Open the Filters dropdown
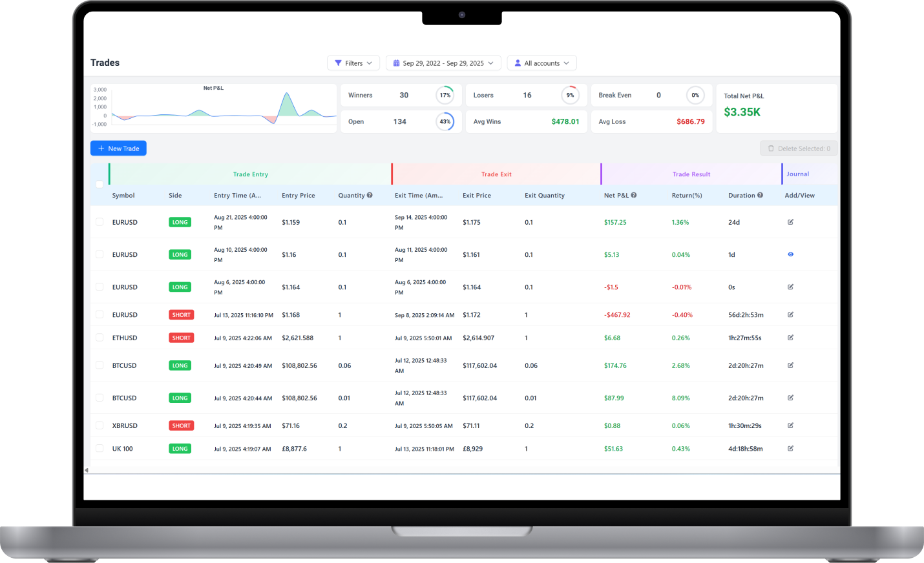 (x=353, y=63)
